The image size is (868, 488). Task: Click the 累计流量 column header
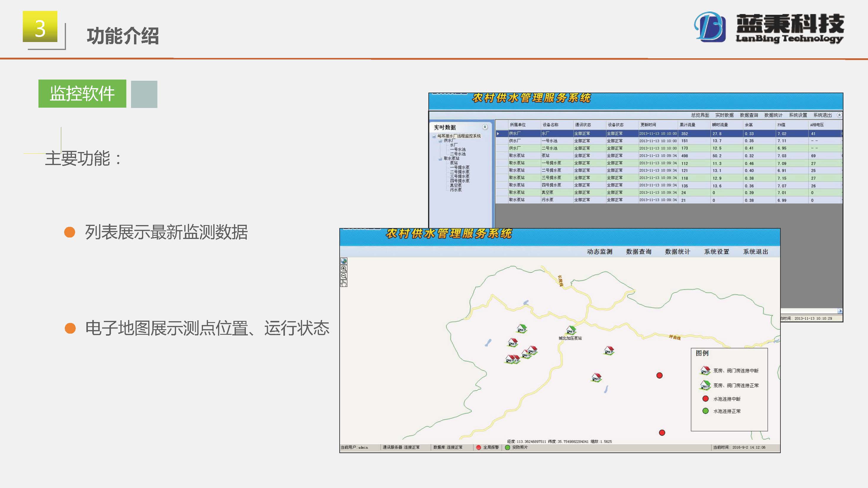688,125
